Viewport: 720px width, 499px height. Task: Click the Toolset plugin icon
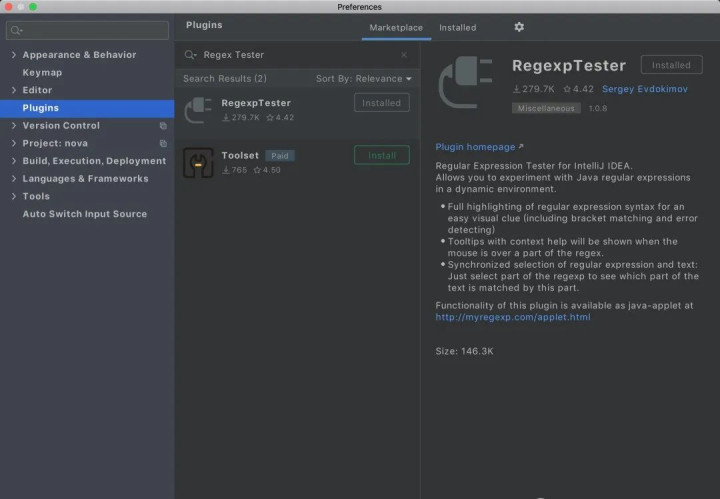(x=198, y=162)
